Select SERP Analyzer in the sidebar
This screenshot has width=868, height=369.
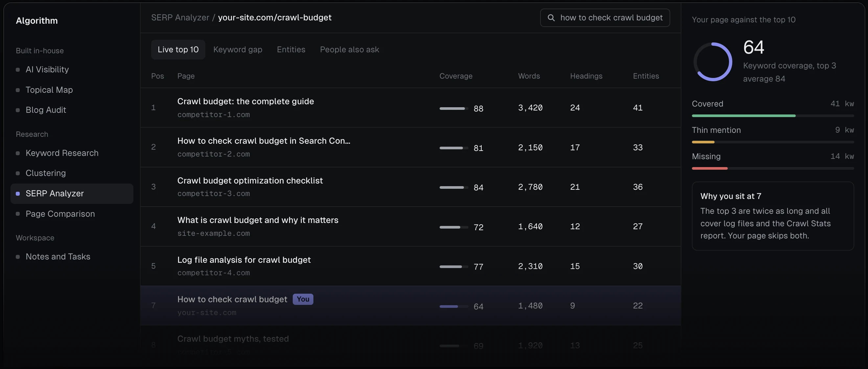(72, 194)
